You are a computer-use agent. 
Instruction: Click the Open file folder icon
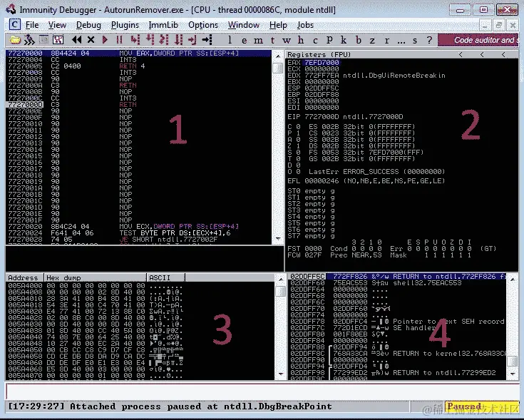click(x=15, y=40)
